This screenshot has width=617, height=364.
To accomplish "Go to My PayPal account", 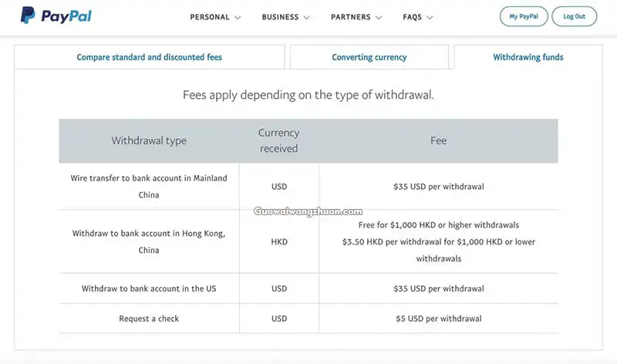I will coord(524,16).
